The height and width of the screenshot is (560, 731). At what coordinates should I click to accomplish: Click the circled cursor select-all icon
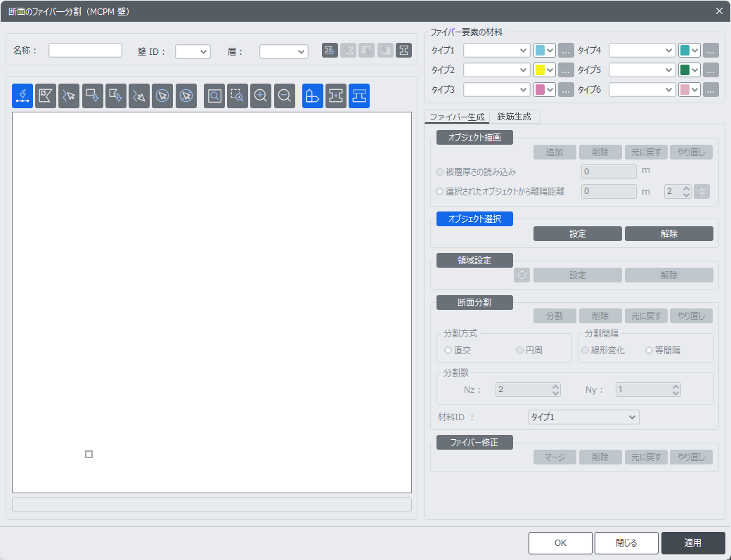click(162, 96)
